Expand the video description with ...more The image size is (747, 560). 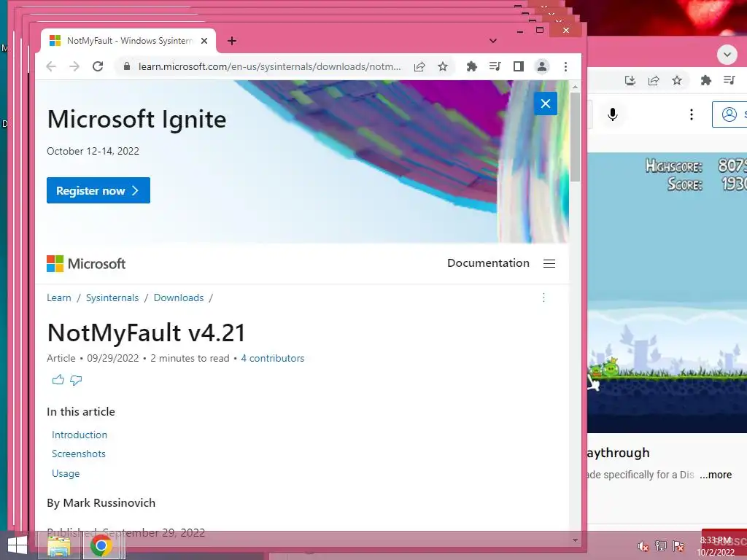tap(716, 475)
